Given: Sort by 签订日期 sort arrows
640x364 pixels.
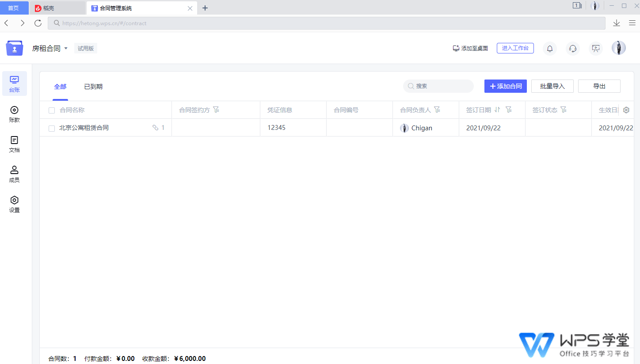Looking at the screenshot, I should tap(497, 110).
